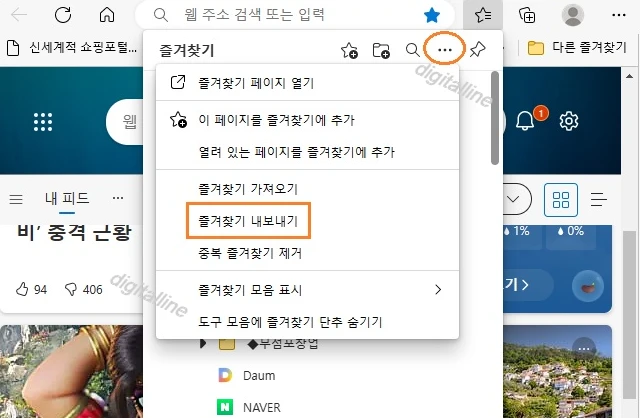This screenshot has width=640, height=418.
Task: Open the Daum favorite
Action: pos(247,376)
